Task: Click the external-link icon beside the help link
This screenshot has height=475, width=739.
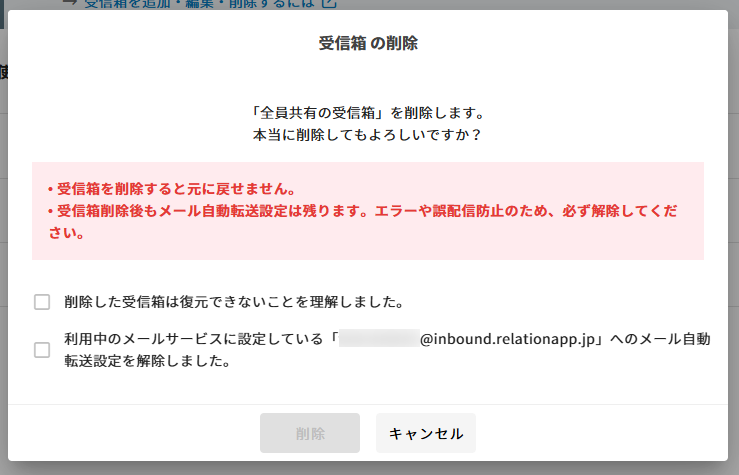Action: tap(326, 4)
